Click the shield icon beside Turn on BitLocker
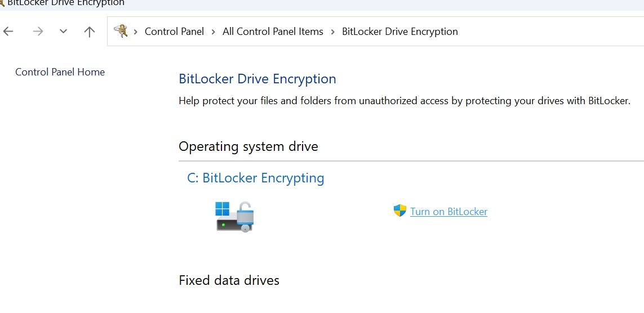 coord(399,211)
